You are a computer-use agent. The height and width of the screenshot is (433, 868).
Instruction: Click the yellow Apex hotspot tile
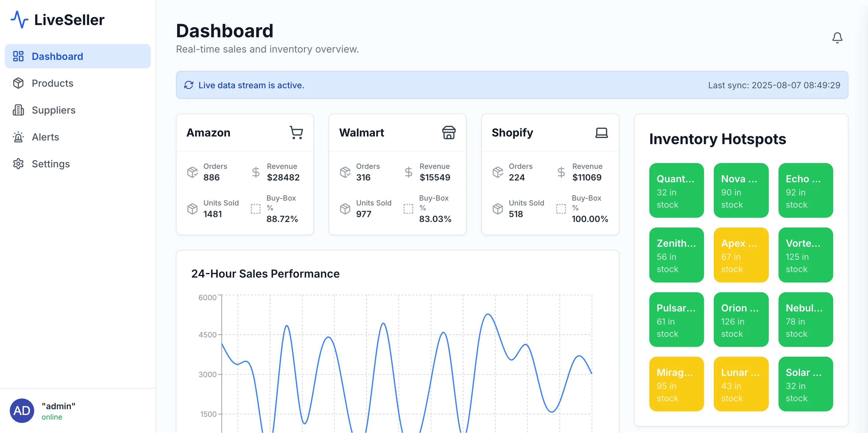(x=741, y=255)
